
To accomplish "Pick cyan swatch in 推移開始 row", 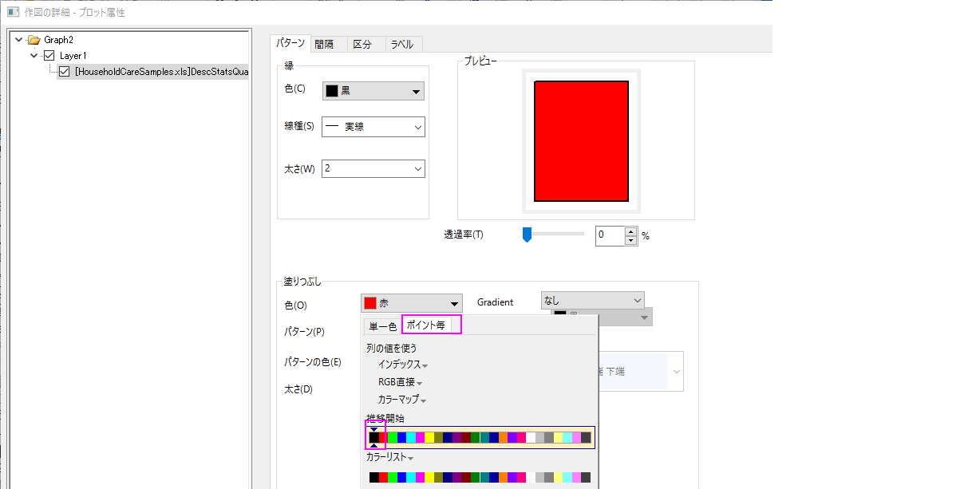I will click(x=411, y=437).
